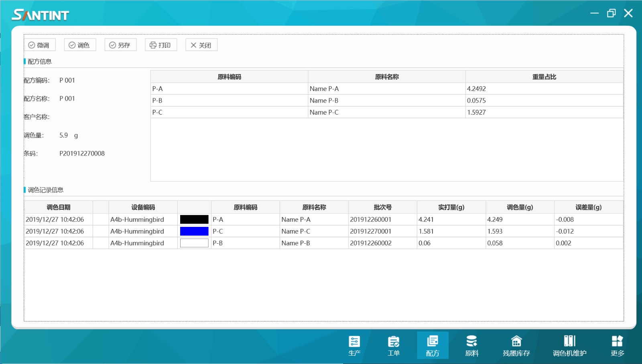Click the 微调 fine-tune button
The width and height of the screenshot is (642, 364).
(39, 45)
